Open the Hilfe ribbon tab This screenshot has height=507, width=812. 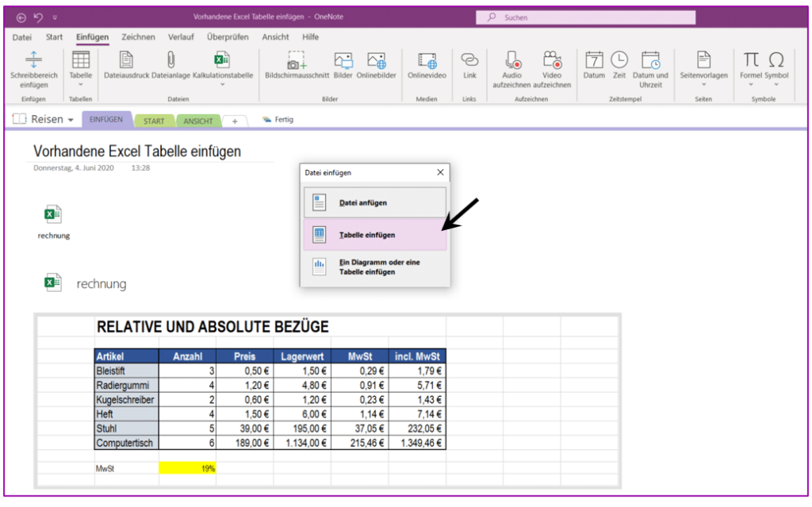tap(311, 37)
